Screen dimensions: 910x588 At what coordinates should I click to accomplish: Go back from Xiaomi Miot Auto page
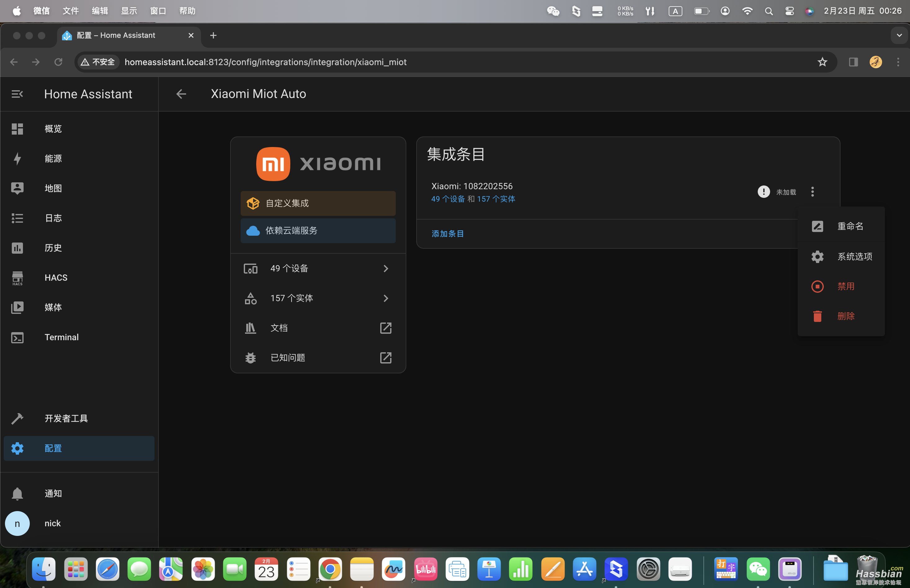click(181, 94)
